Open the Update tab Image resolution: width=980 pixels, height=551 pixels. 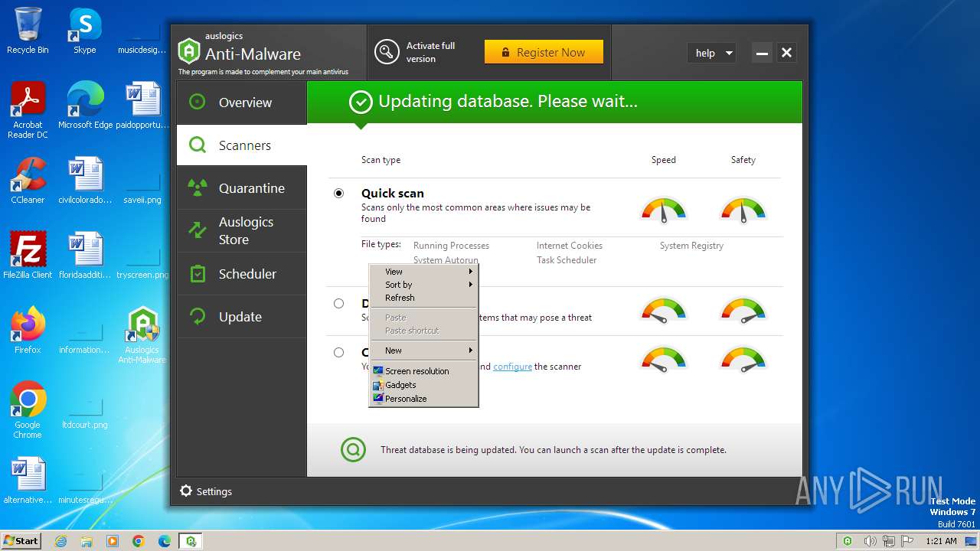click(x=242, y=317)
